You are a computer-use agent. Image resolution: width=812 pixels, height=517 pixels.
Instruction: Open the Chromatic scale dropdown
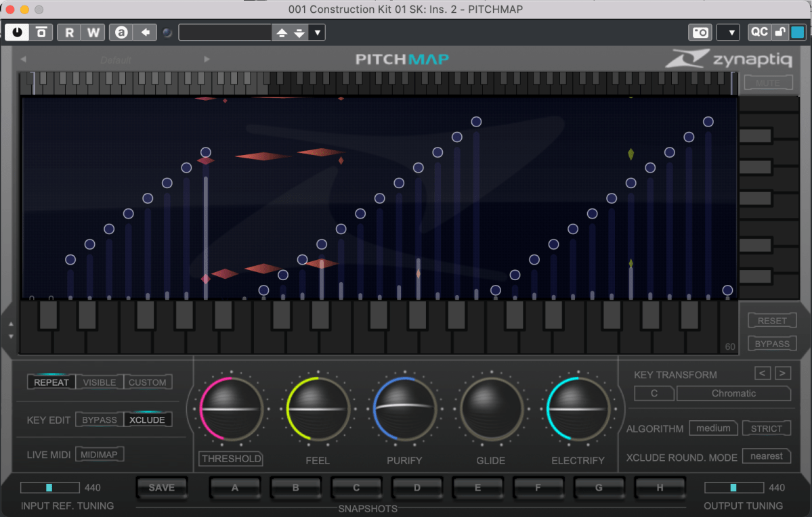(733, 393)
